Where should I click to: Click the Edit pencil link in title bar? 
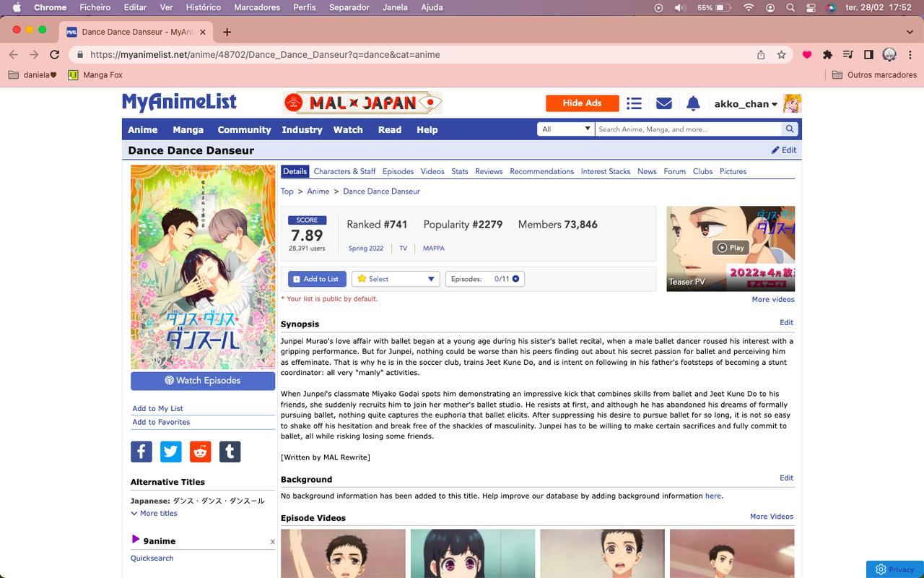pyautogui.click(x=784, y=150)
